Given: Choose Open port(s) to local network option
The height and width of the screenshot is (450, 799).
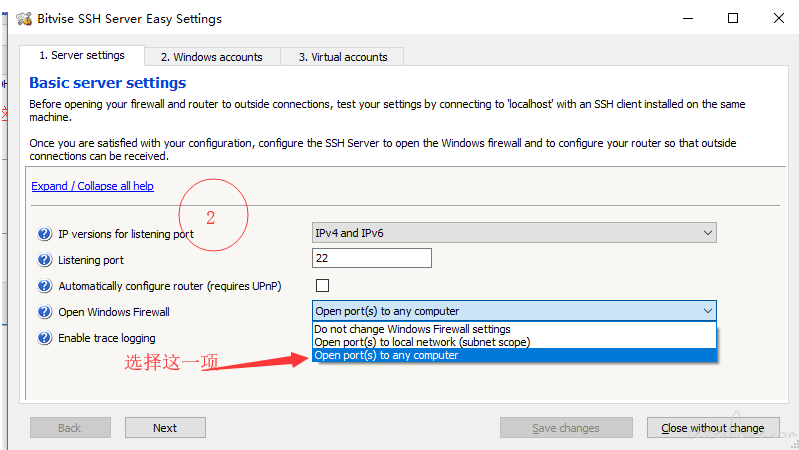Looking at the screenshot, I should [514, 342].
